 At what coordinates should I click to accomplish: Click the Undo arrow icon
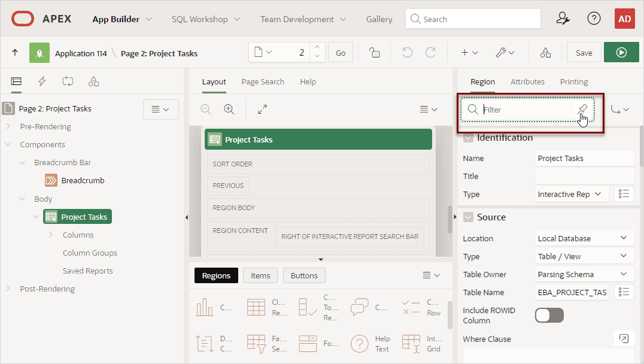pyautogui.click(x=408, y=53)
